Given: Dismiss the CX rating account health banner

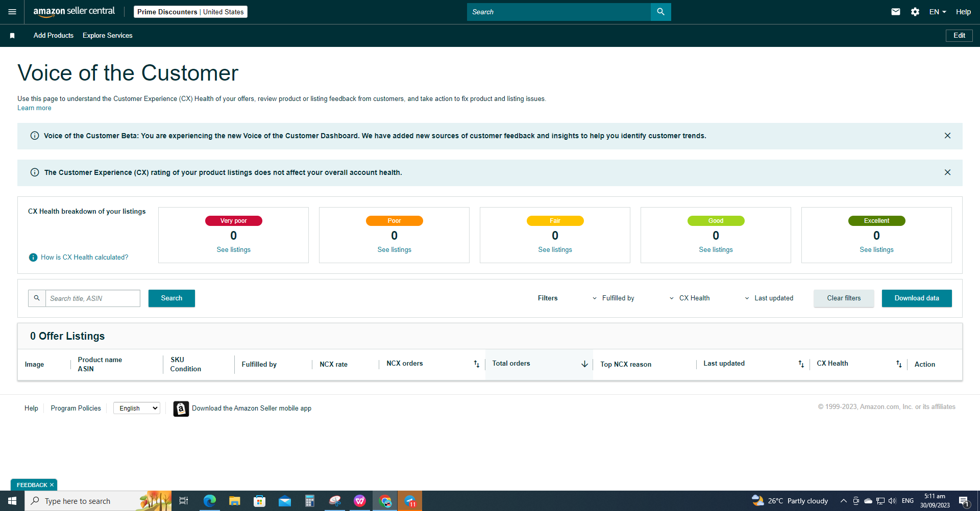Looking at the screenshot, I should [x=947, y=172].
